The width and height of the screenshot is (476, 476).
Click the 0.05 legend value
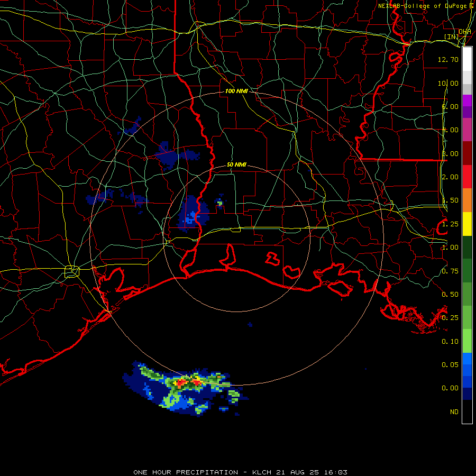tap(450, 365)
